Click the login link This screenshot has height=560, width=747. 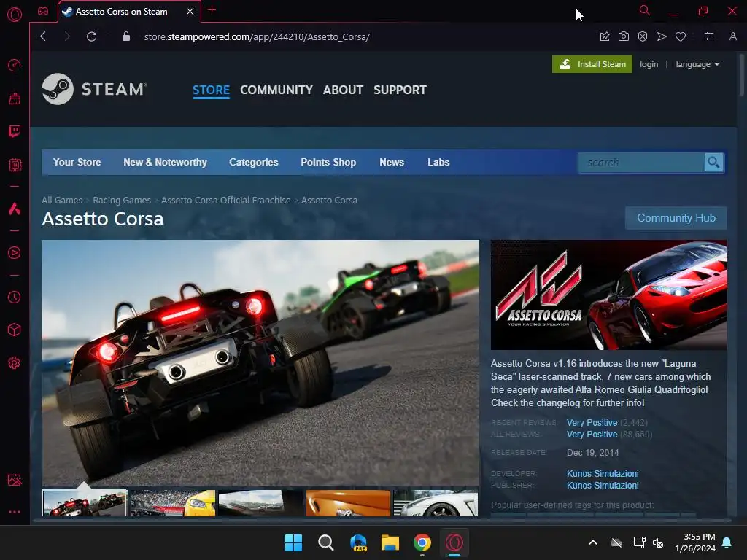tap(649, 64)
